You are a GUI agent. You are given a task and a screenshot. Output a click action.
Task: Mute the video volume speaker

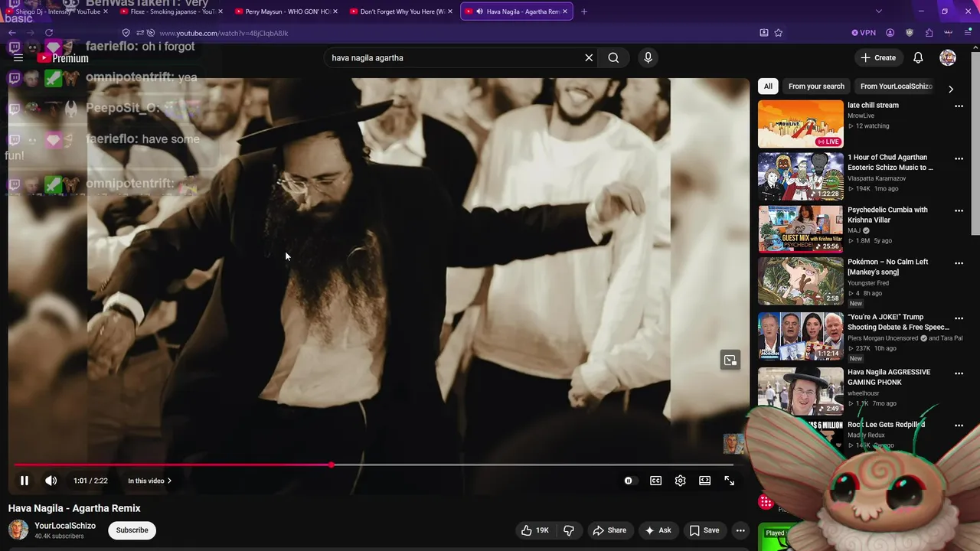[51, 481]
